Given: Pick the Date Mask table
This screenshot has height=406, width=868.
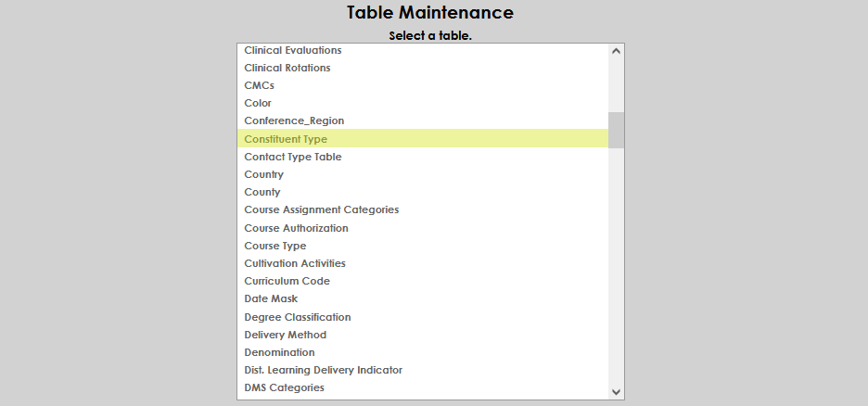Looking at the screenshot, I should tap(271, 298).
